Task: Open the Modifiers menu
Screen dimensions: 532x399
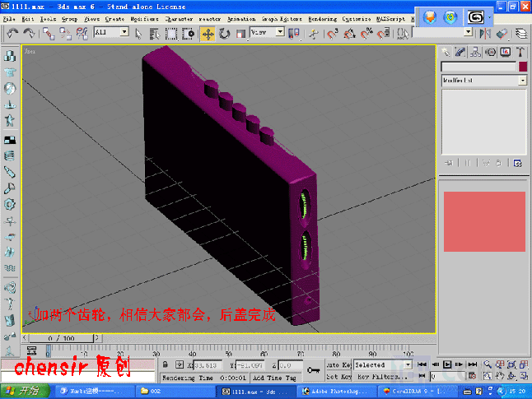Action: coord(145,19)
